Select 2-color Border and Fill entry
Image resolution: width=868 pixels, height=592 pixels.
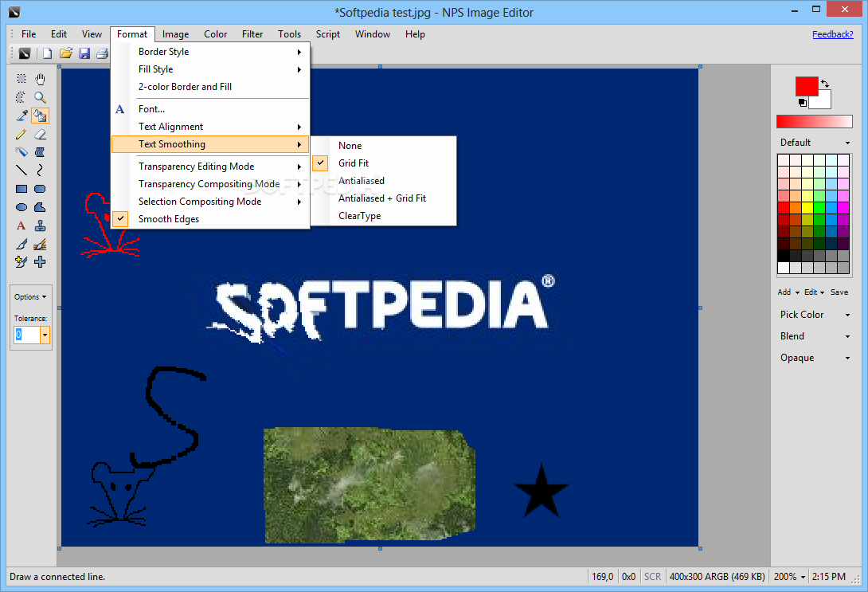210,87
